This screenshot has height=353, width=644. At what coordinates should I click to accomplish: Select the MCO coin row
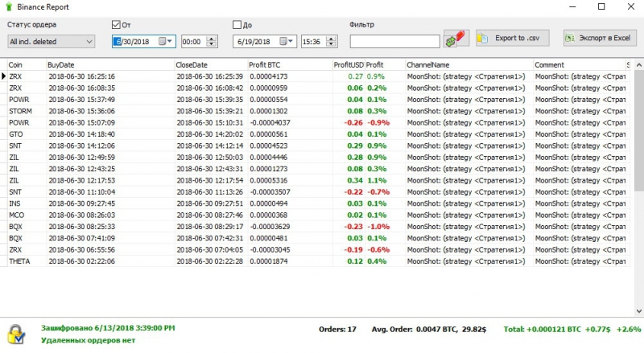point(315,215)
